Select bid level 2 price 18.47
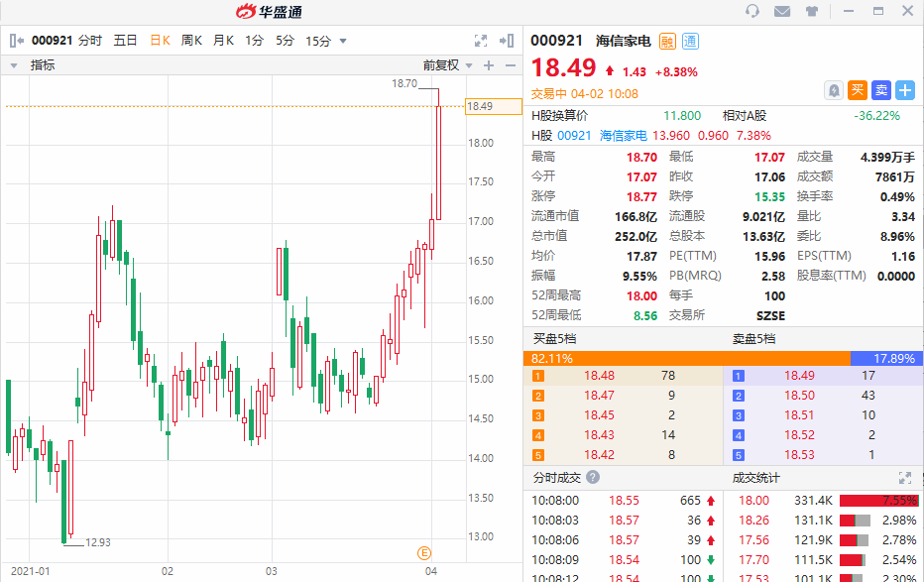Image resolution: width=924 pixels, height=582 pixels. (x=599, y=396)
